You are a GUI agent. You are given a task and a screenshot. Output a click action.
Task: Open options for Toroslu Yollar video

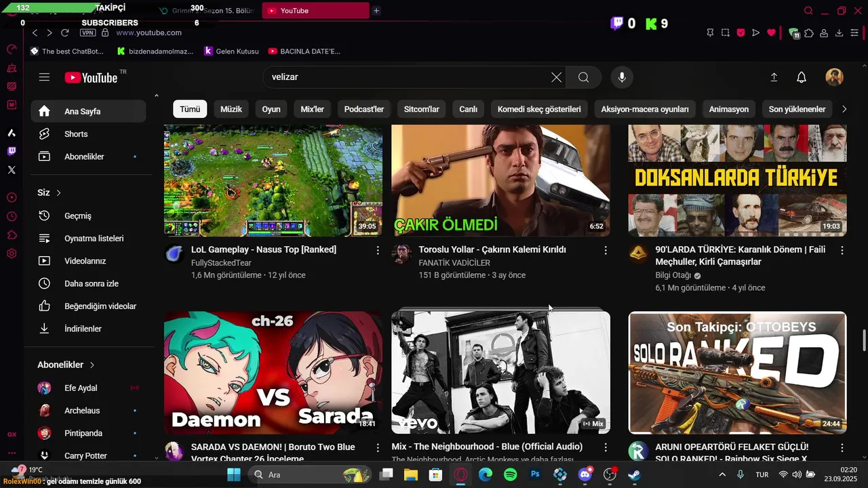606,250
